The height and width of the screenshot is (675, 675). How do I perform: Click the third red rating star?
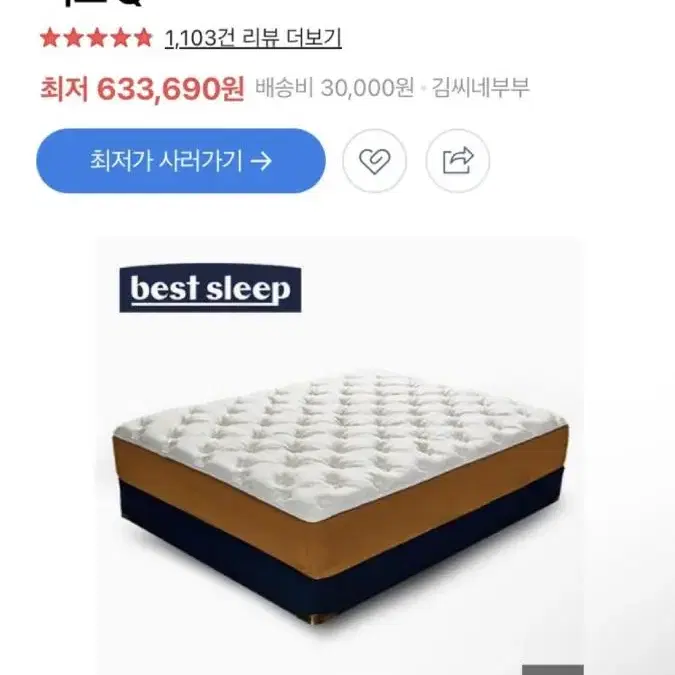point(97,38)
